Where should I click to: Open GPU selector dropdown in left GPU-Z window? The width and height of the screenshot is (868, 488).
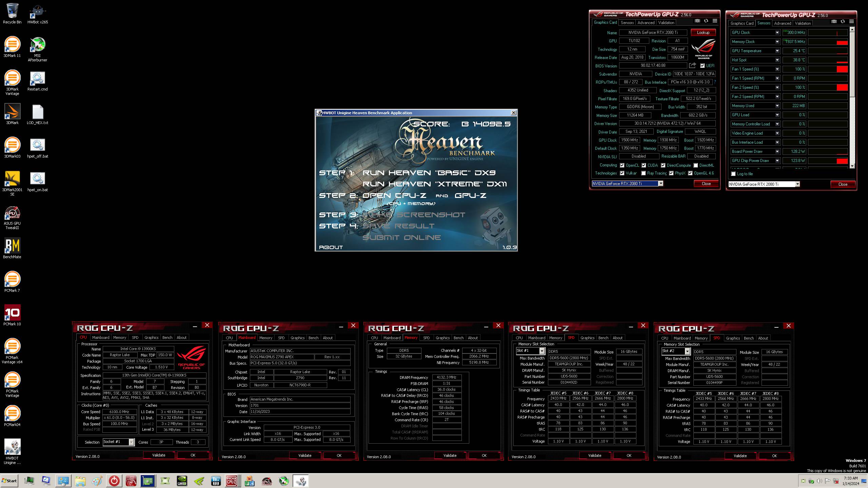[x=660, y=183]
